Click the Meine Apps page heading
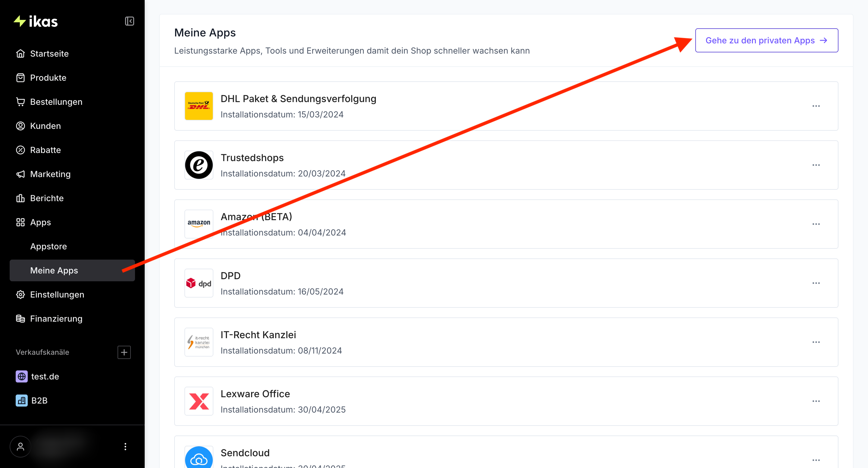 point(205,33)
